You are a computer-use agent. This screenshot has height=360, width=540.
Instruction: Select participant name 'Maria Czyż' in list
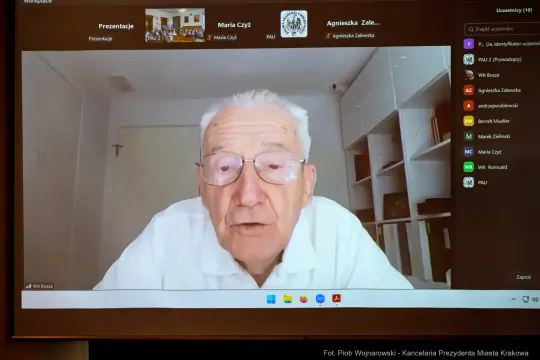click(x=489, y=152)
